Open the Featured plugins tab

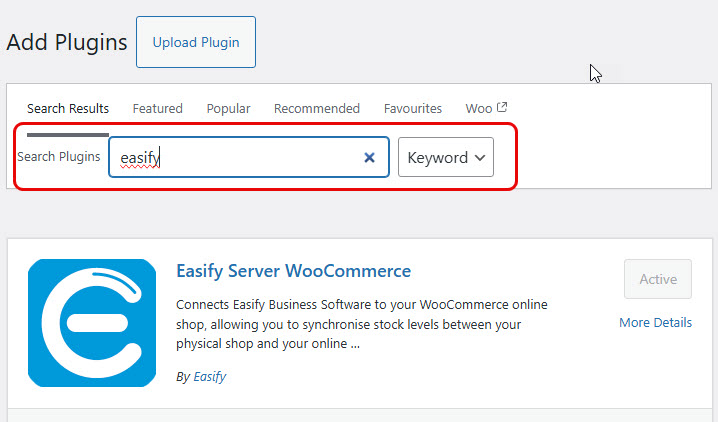(157, 108)
